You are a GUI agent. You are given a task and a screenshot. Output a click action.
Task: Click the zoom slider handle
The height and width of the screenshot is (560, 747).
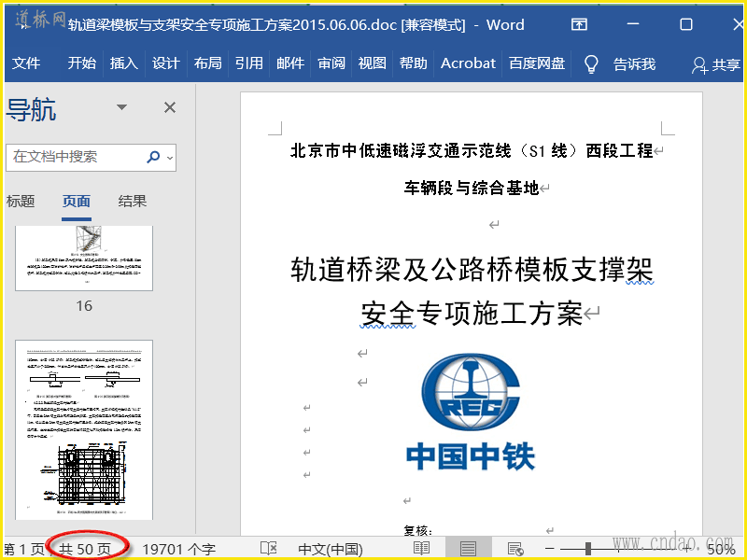point(588,549)
